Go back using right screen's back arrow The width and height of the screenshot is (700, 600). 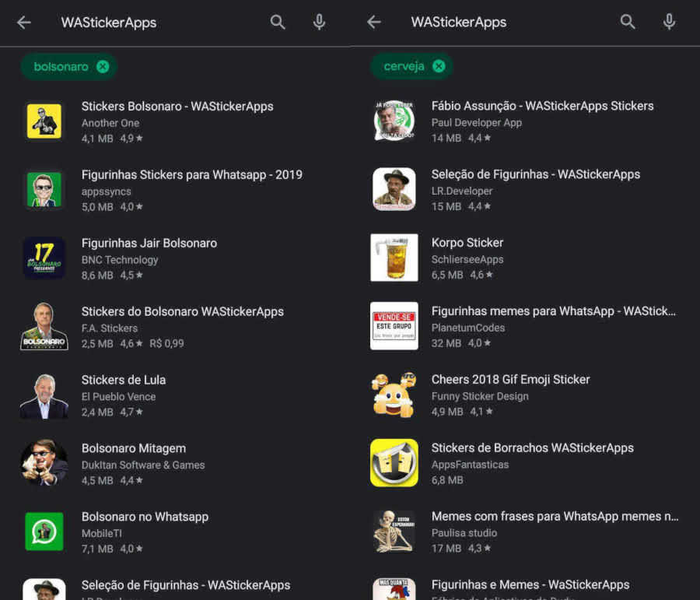[x=374, y=22]
